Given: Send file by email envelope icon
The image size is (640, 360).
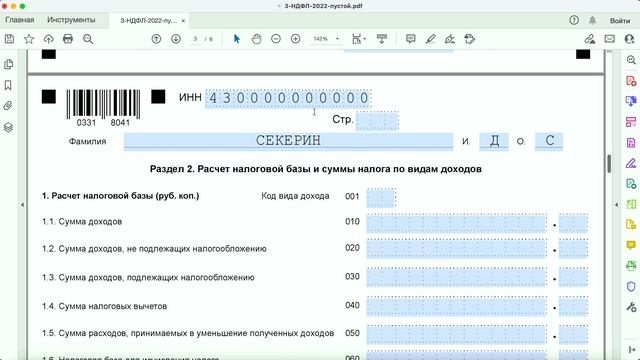Looking at the screenshot, I should click(x=609, y=39).
